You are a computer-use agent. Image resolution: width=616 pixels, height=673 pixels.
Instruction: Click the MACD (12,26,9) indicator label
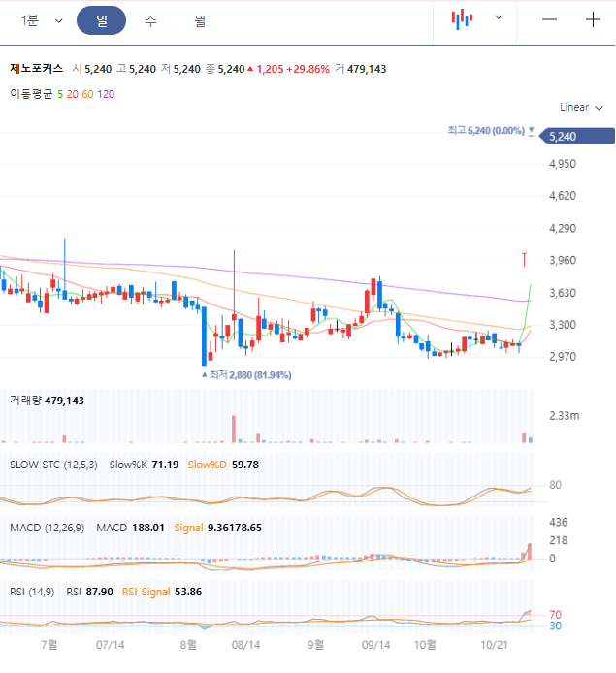pyautogui.click(x=48, y=528)
